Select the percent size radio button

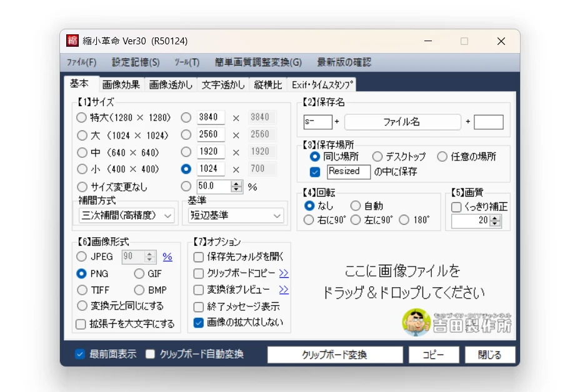pos(186,186)
